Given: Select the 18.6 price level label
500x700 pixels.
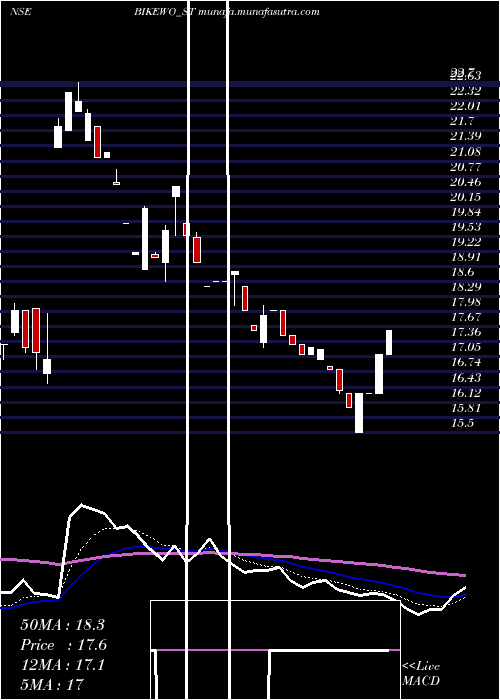Looking at the screenshot, I should tap(463, 273).
